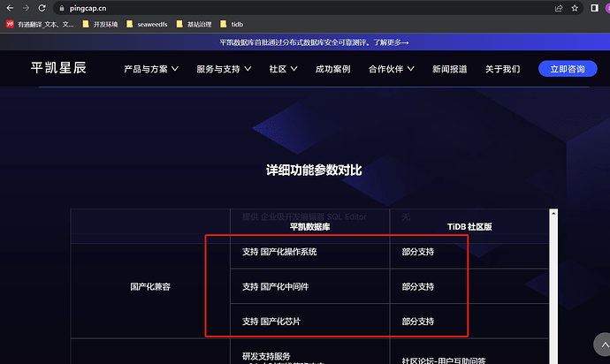This screenshot has width=610, height=364.
Task: Go back using the browser back arrow
Action: [x=10, y=8]
